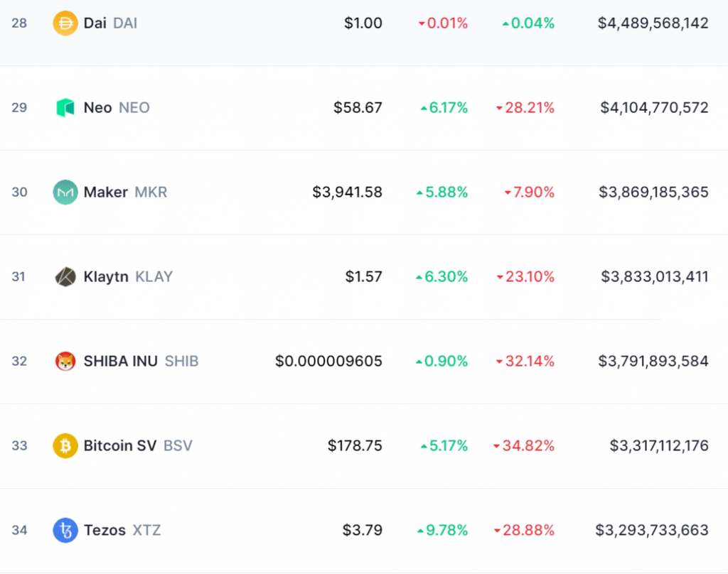Click the SHIBA INU dog logo

(x=65, y=361)
